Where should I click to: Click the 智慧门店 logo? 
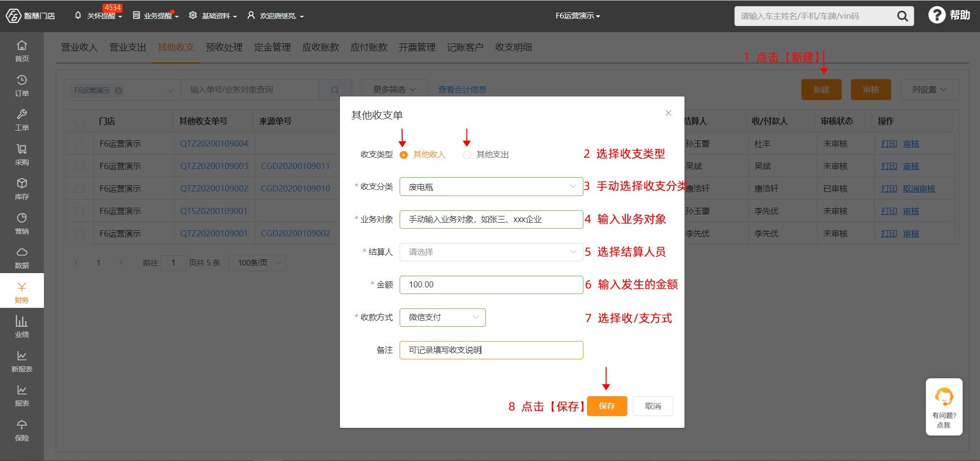tap(31, 16)
